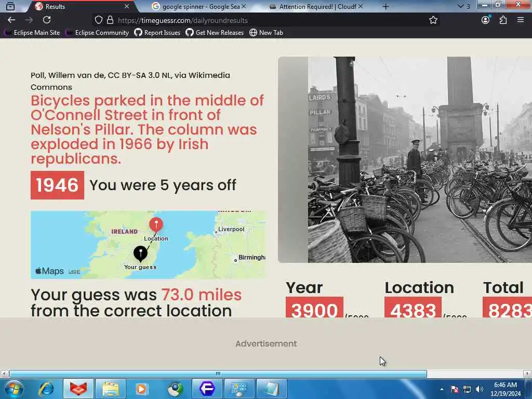Click the red Location pin on map
Viewport: 532px width, 399px height.
156,225
